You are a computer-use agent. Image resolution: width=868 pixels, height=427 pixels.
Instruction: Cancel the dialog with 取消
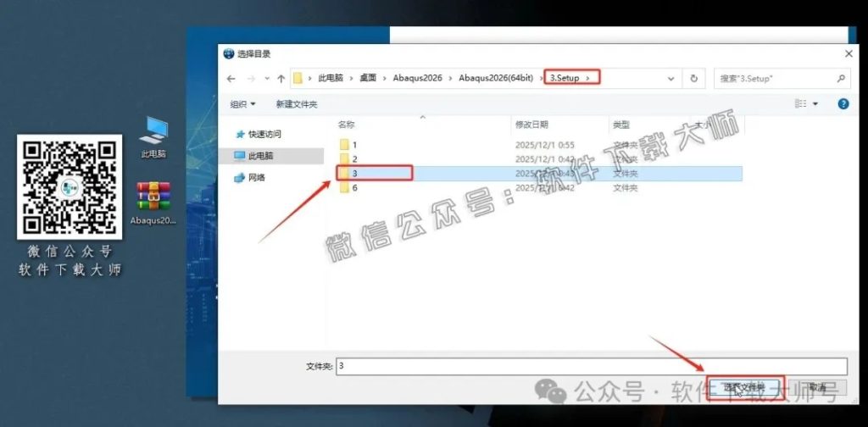tap(817, 387)
